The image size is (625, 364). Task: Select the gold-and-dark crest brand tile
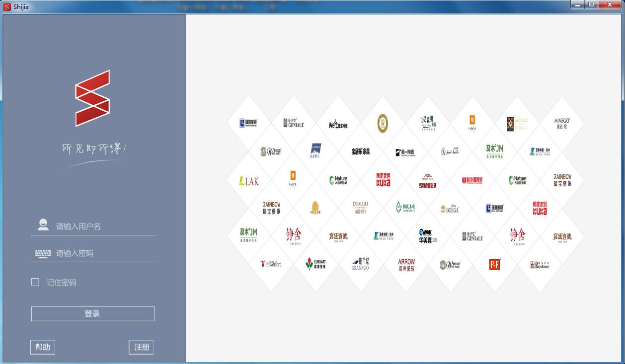pyautogui.click(x=517, y=124)
